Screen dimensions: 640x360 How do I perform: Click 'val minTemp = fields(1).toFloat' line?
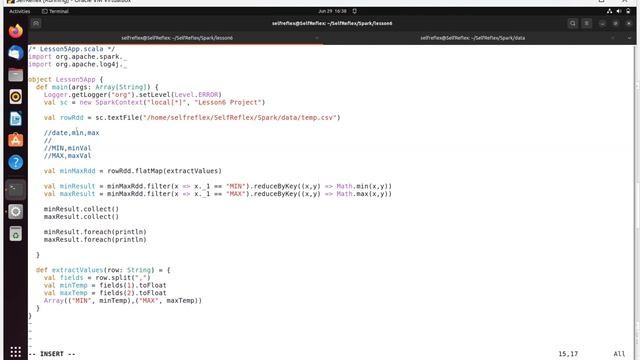[x=105, y=285]
